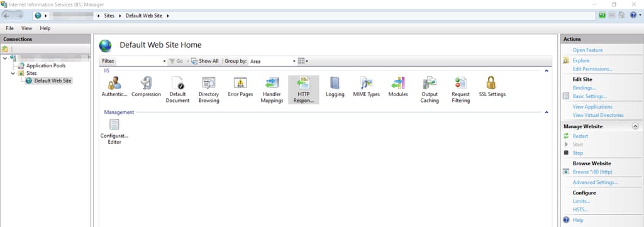This screenshot has height=227, width=644.
Task: Select the Default Document icon
Action: (177, 90)
